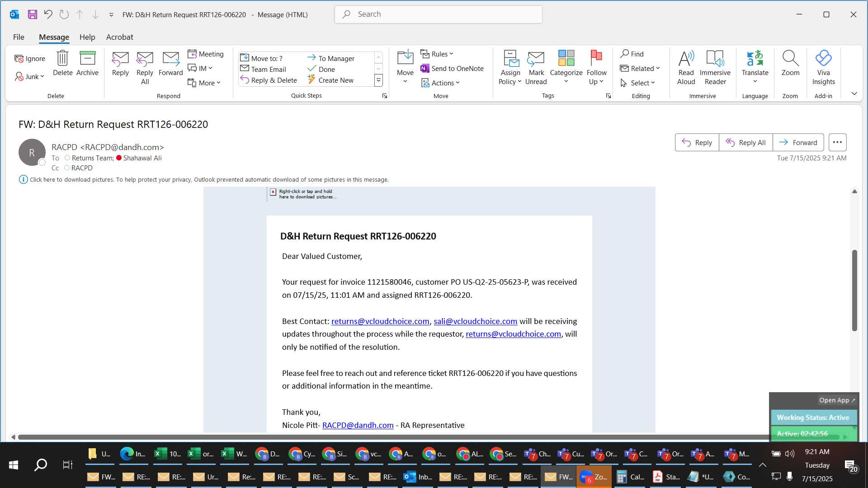Expand the More respond options
868x488 pixels.
pos(204,83)
